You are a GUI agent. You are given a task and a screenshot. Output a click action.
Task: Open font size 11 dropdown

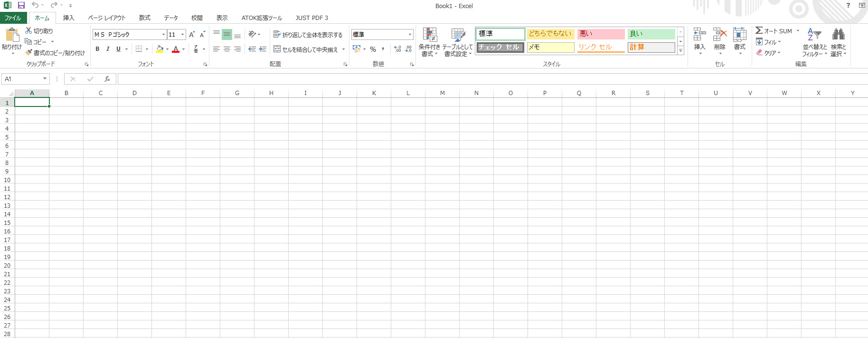pyautogui.click(x=182, y=34)
